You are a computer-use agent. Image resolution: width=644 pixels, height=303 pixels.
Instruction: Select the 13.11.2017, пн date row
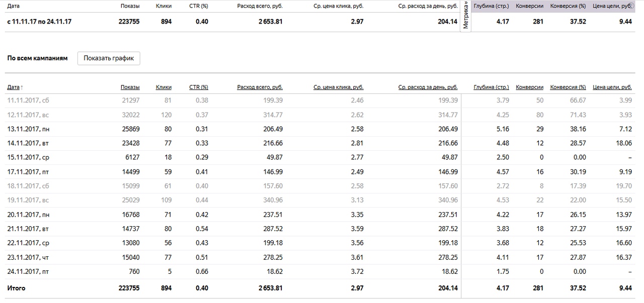(x=28, y=129)
